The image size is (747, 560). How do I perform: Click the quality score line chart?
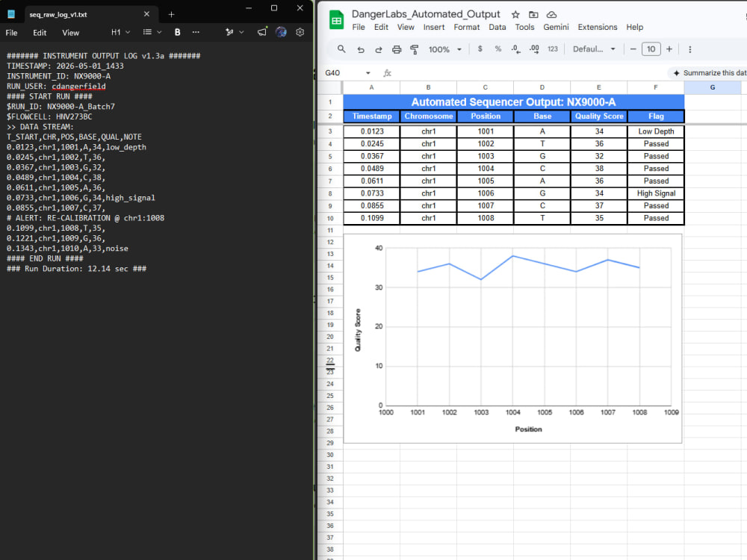coord(512,338)
